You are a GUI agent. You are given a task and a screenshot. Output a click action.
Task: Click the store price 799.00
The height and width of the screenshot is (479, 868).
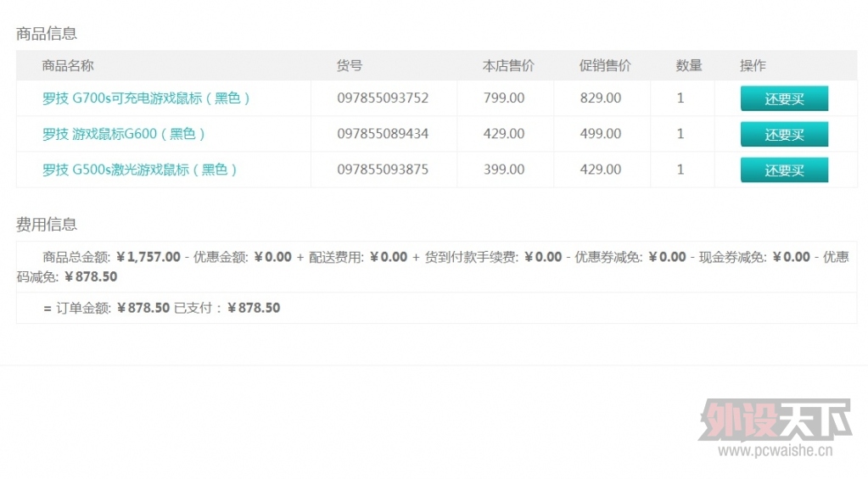[x=504, y=97]
